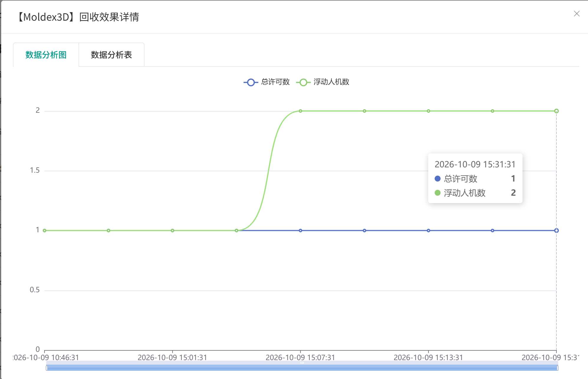588x379 pixels.
Task: Click blue data point at 15:13:31
Action: tap(428, 231)
